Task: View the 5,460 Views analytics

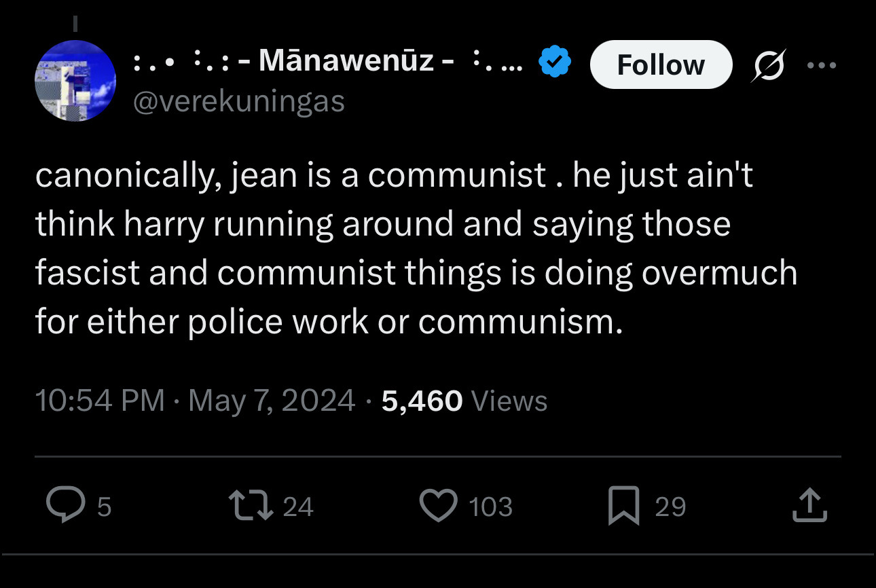Action: pyautogui.click(x=464, y=401)
